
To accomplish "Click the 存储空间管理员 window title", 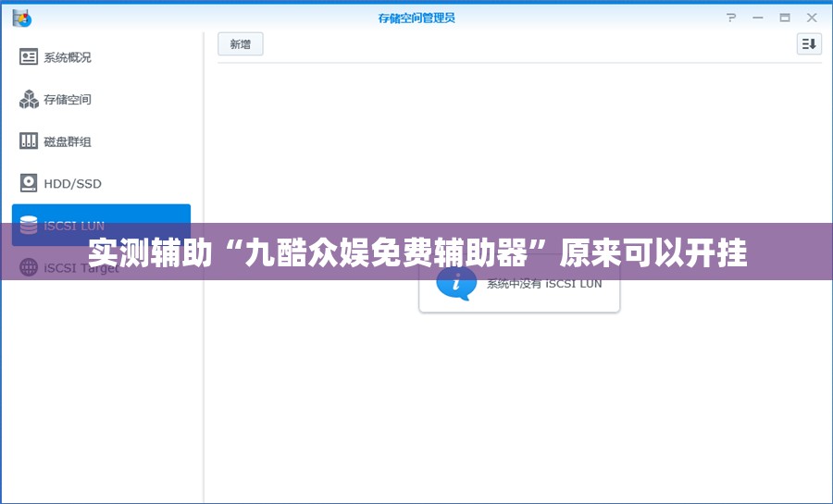I will pyautogui.click(x=416, y=18).
